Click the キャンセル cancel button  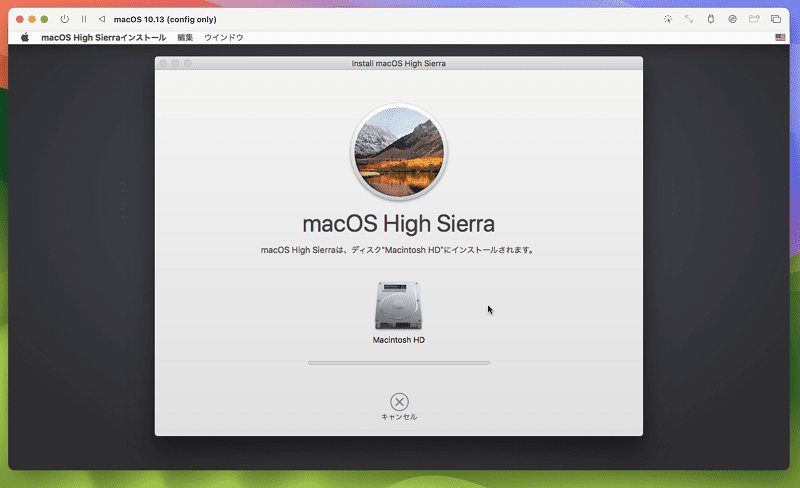(x=399, y=407)
